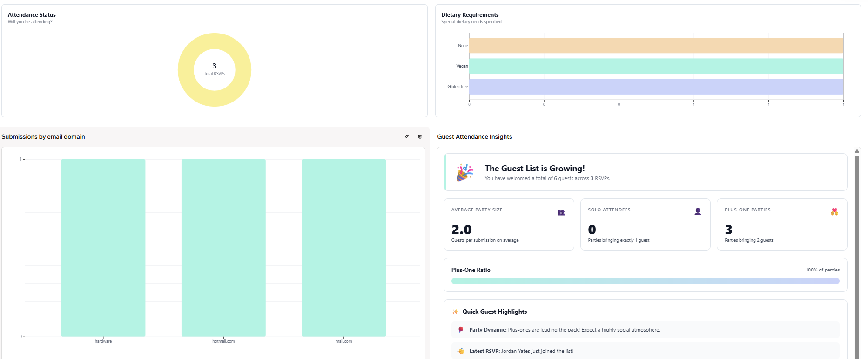This screenshot has width=868, height=359.
Task: Click the 2.0 average party size value
Action: [462, 230]
